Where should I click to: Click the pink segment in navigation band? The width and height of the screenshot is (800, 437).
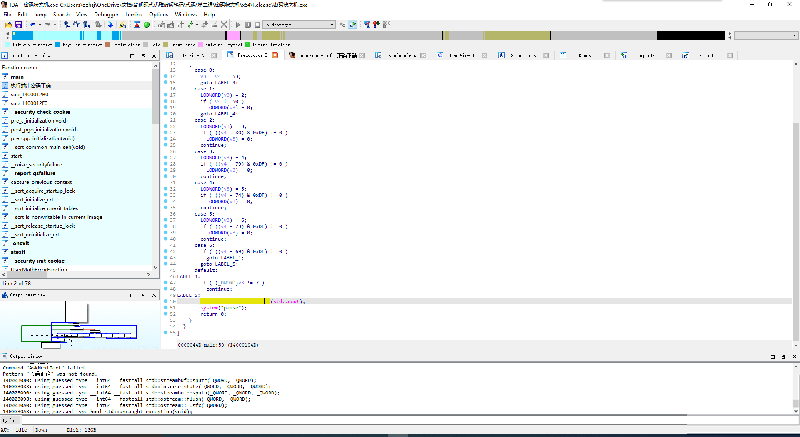tap(231, 35)
